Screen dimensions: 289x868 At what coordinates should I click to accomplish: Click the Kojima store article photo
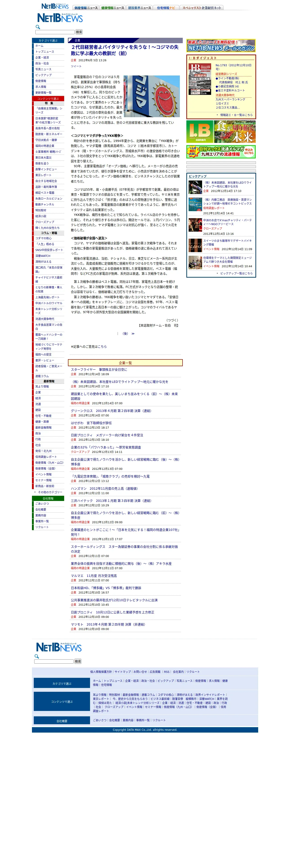click(152, 96)
